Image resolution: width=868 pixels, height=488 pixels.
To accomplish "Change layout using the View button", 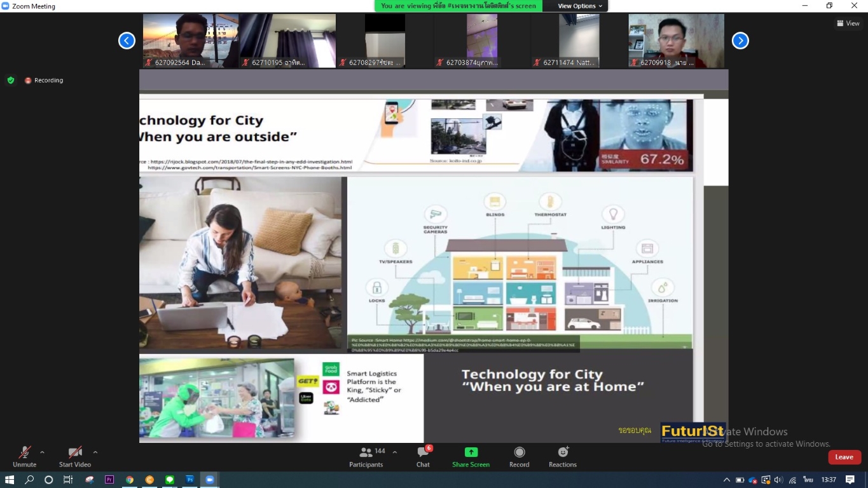I will click(848, 24).
